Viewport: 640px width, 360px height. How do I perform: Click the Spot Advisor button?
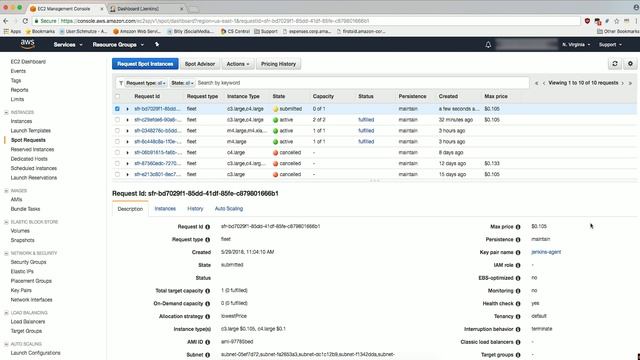pyautogui.click(x=200, y=64)
